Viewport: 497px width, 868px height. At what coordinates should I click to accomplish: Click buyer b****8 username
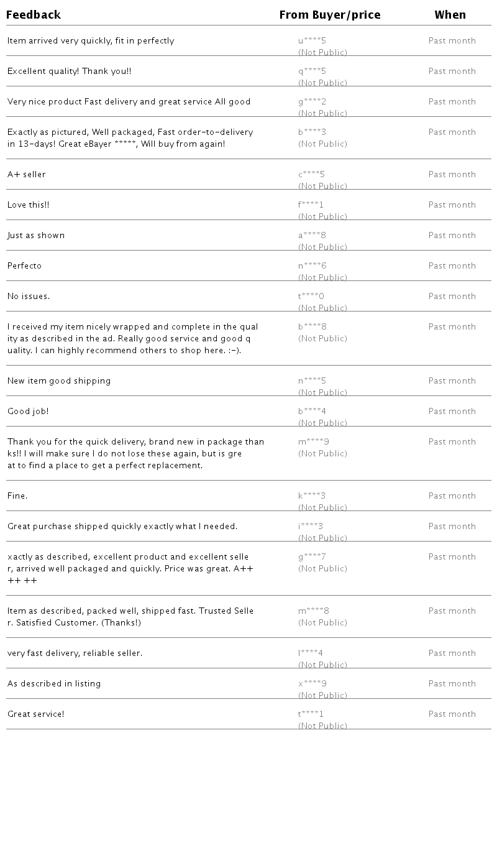click(x=312, y=327)
